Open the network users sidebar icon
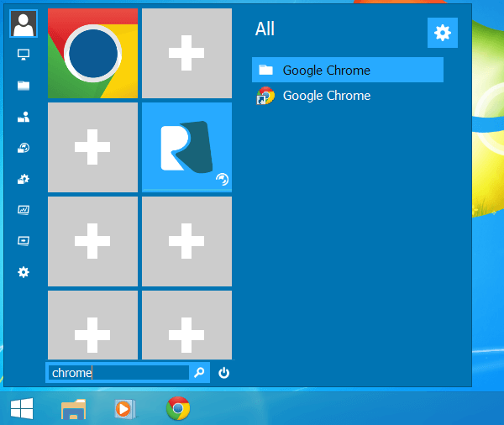504x425 pixels. coord(24,117)
